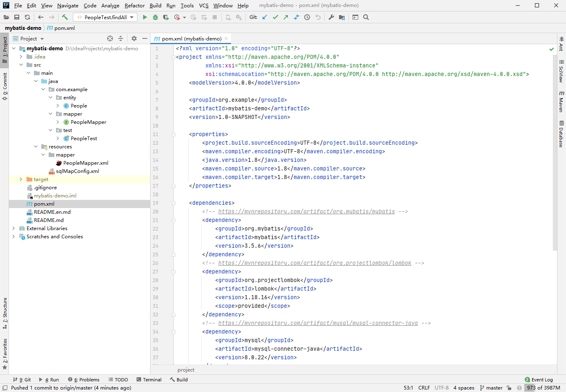Open the Terminal tool window
This screenshot has width=566, height=392.
point(149,380)
